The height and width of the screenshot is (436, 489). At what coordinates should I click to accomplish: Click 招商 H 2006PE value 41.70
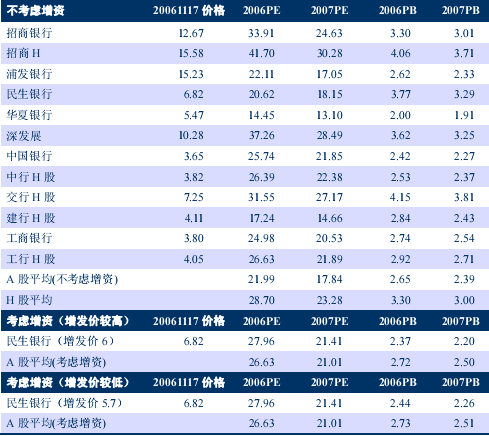(261, 53)
